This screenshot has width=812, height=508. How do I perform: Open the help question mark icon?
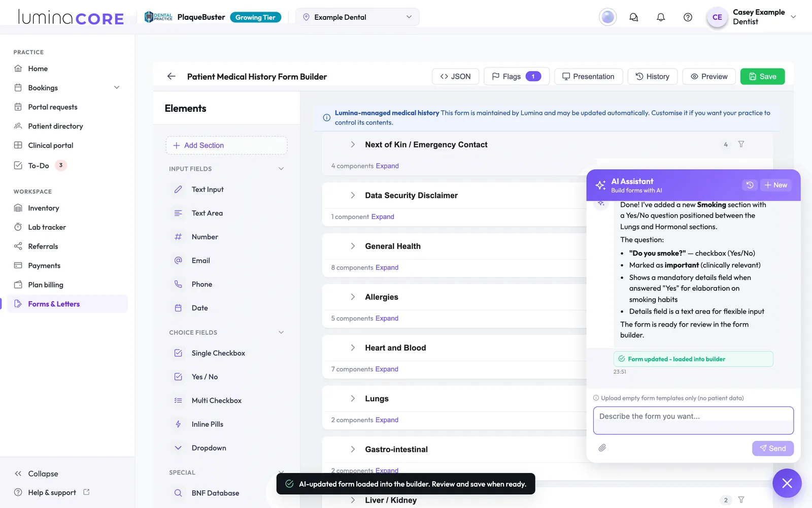pyautogui.click(x=688, y=17)
